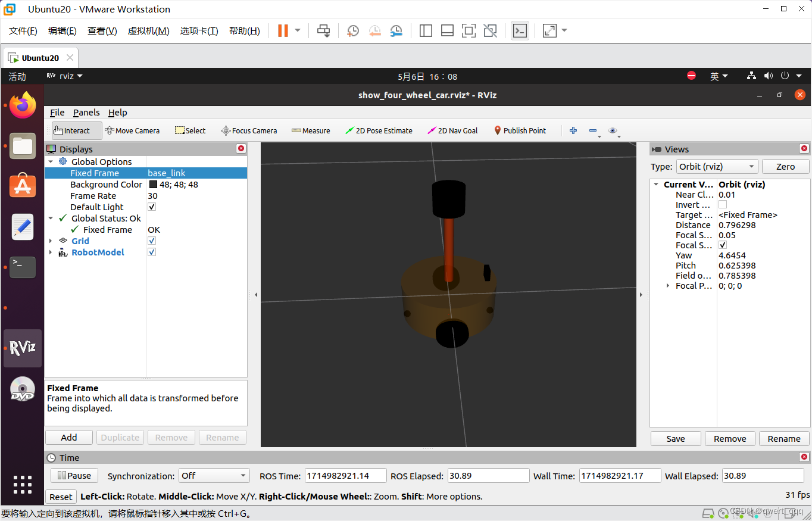This screenshot has width=812, height=521.
Task: Collapse the Global Status tree node
Action: 51,218
